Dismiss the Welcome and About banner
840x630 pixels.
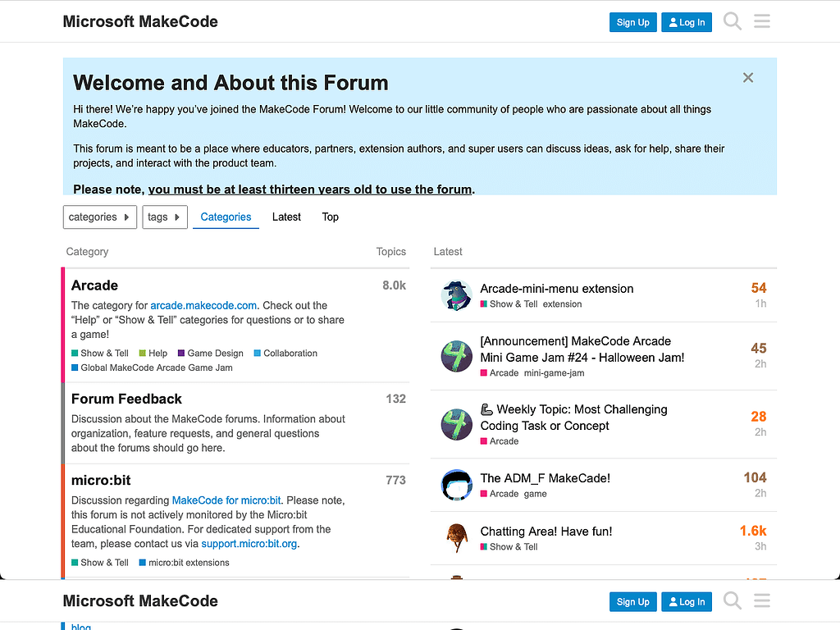747,77
